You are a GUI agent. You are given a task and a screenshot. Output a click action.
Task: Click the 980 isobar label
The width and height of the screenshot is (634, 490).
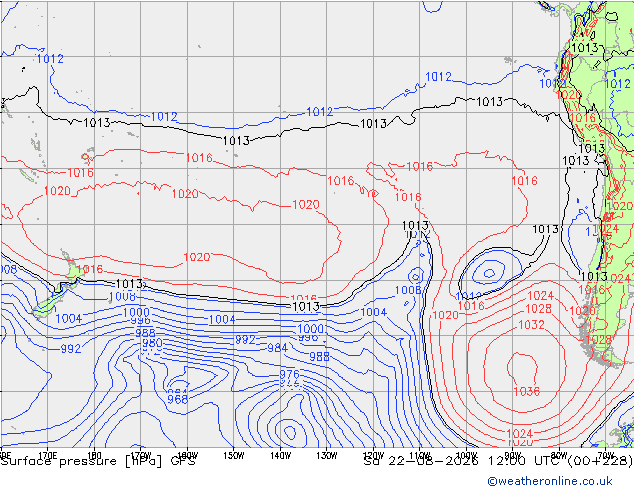tap(152, 344)
